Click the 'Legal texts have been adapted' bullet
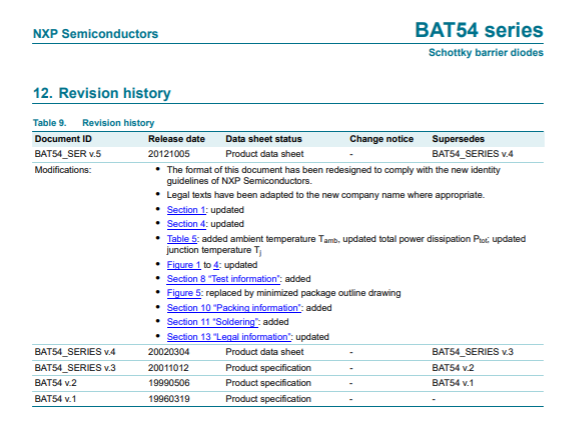 [x=325, y=195]
